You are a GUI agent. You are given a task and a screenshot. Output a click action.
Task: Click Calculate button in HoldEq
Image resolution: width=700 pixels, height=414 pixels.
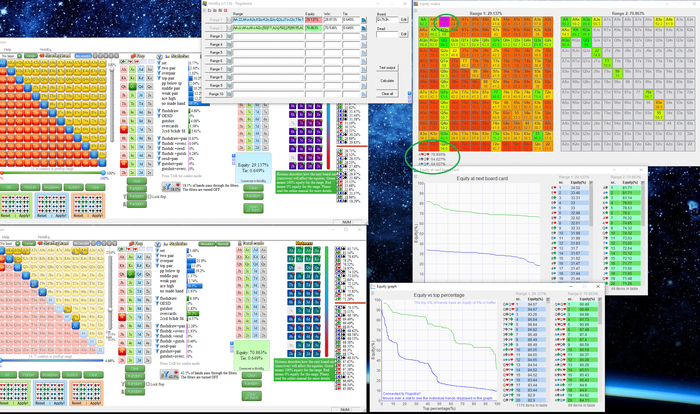tap(387, 81)
